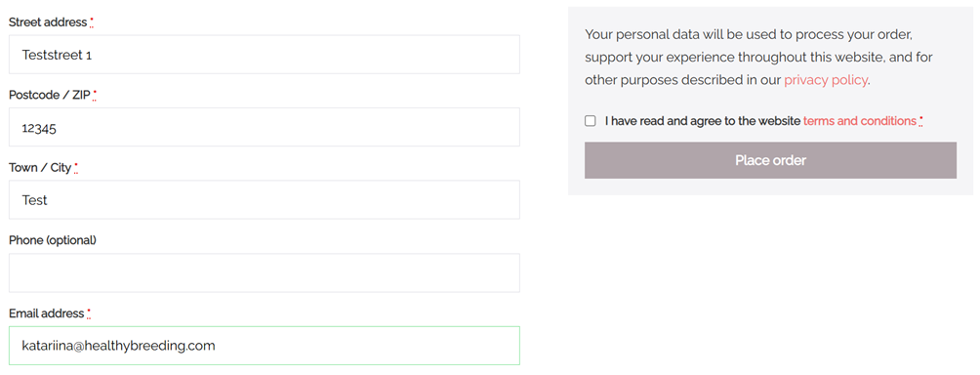Click the Place order button
This screenshot has width=980, height=375.
point(770,160)
